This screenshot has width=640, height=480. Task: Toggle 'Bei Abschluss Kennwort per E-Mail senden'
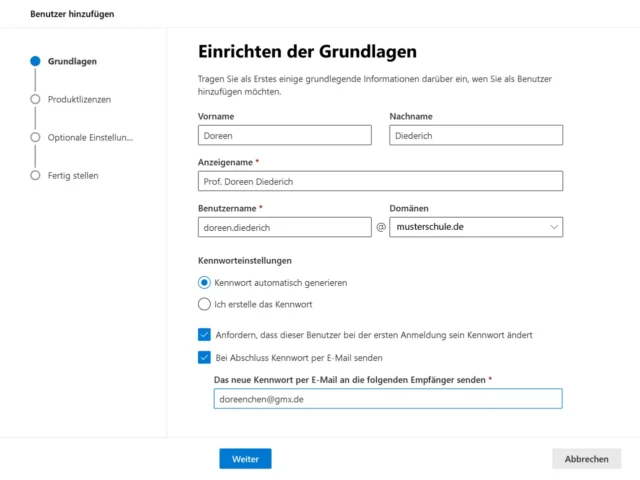click(x=205, y=357)
